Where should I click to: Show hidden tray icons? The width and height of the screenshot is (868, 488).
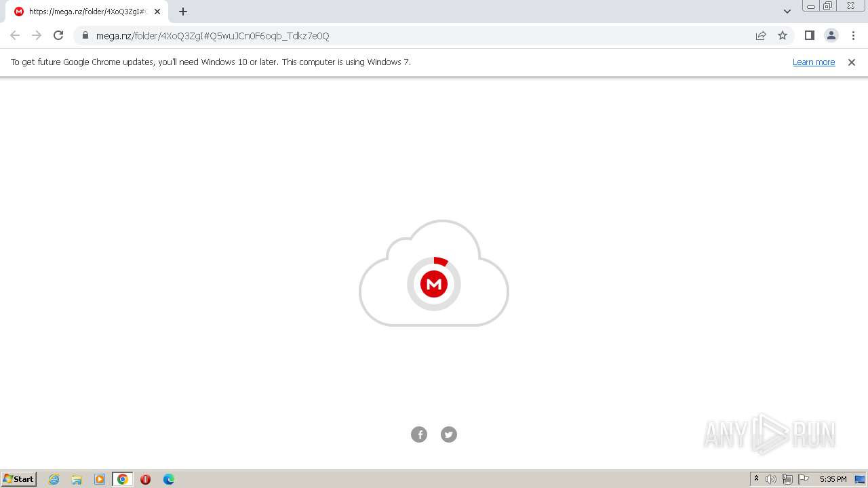click(x=757, y=479)
